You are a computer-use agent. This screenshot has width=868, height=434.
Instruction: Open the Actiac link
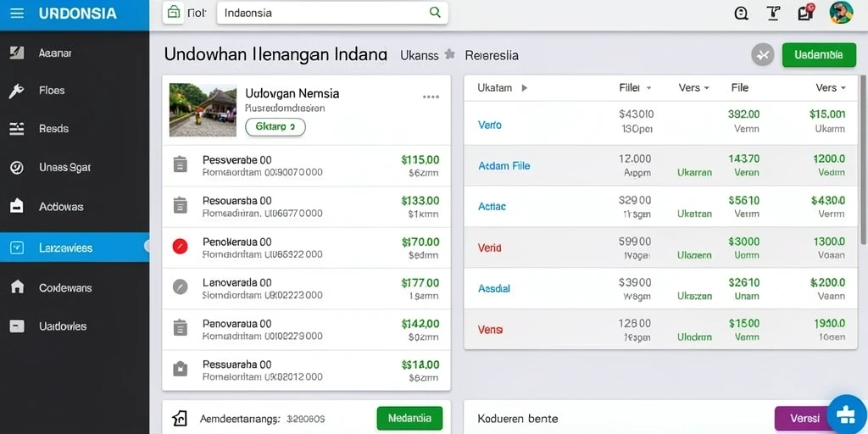[x=492, y=207]
